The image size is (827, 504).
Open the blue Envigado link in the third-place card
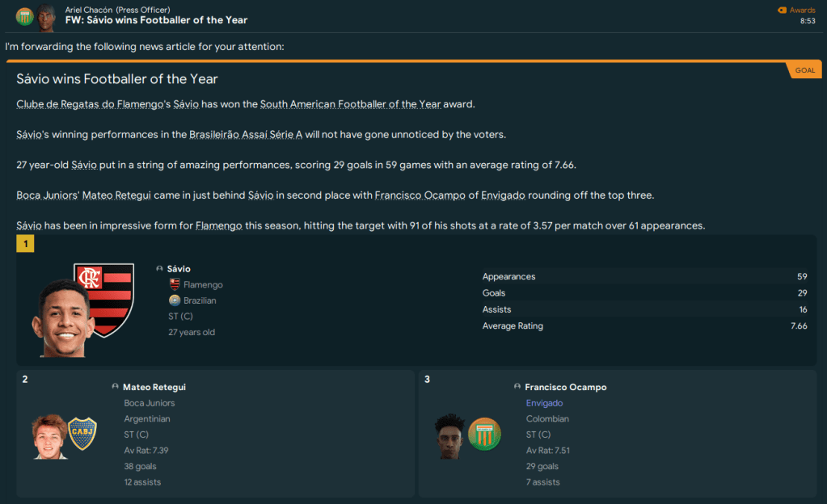coord(544,403)
